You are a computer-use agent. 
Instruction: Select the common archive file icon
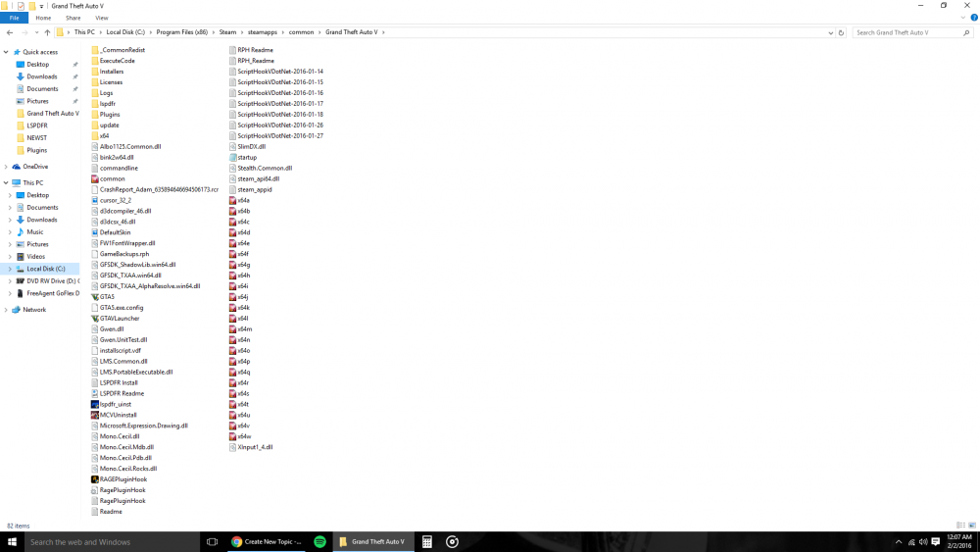95,178
